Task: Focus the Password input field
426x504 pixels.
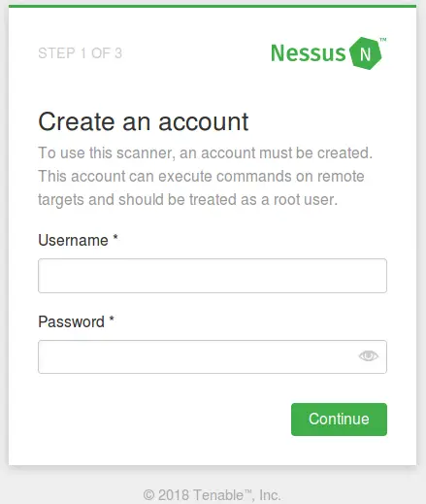Action: [213, 356]
